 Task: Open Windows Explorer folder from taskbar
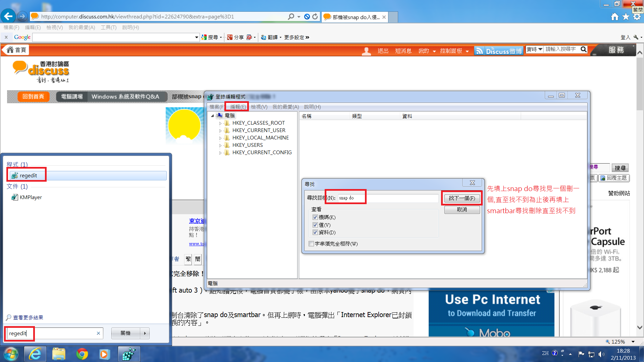pos(59,354)
